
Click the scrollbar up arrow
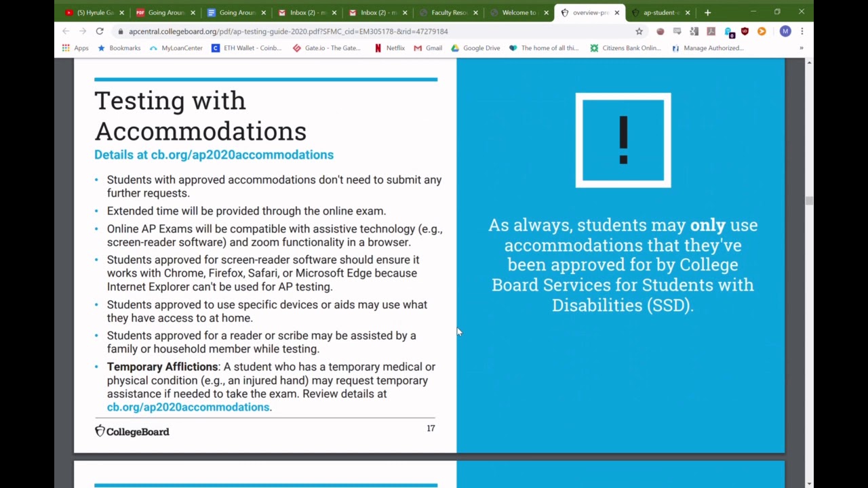pyautogui.click(x=808, y=62)
